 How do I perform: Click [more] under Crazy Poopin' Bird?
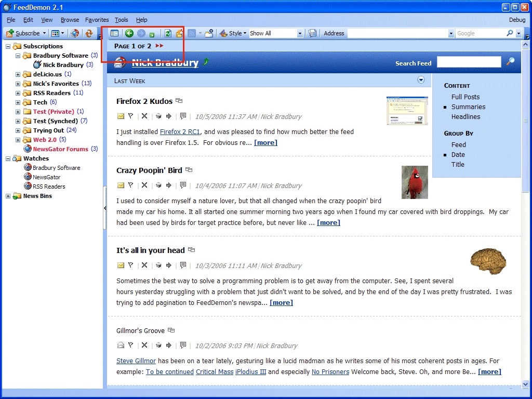click(328, 222)
